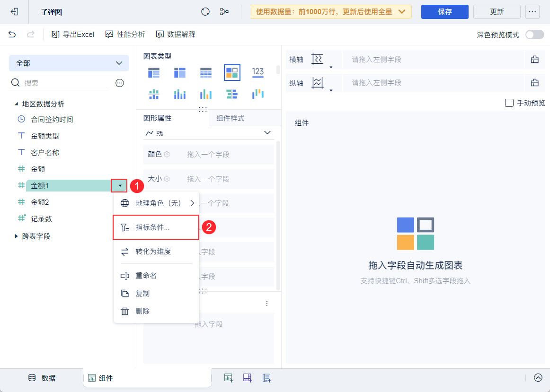The image size is (550, 392).
Task: Click the three-dot menu above 拖入字段 area
Action: tap(267, 304)
